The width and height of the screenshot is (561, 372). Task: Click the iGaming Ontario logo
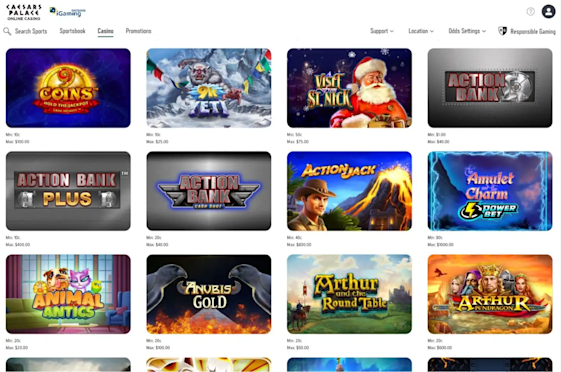tap(68, 12)
